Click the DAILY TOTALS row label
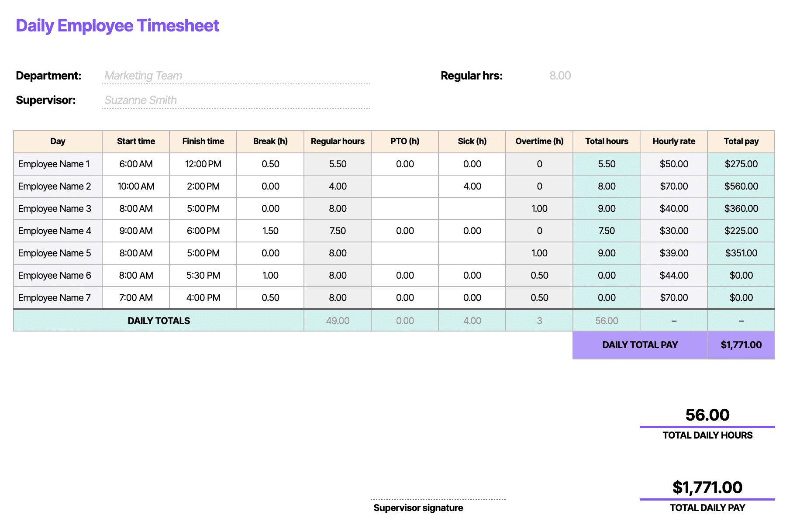This screenshot has height=532, width=800. click(x=159, y=321)
